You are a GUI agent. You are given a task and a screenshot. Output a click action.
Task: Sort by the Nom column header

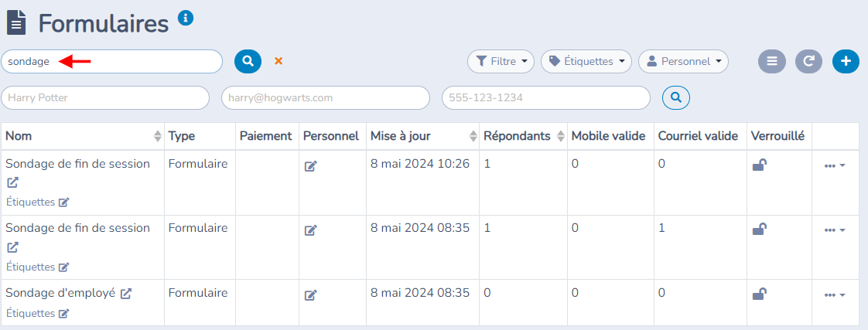point(83,136)
